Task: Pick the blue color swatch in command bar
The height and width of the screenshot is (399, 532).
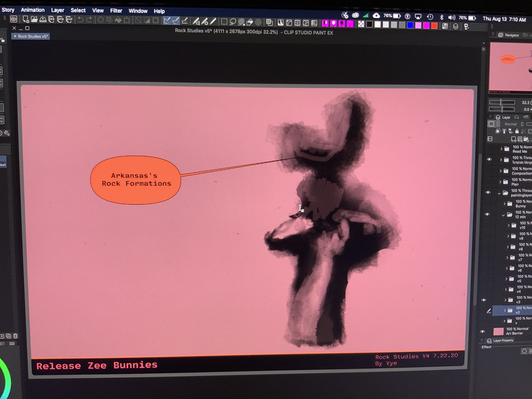Action: [x=410, y=25]
